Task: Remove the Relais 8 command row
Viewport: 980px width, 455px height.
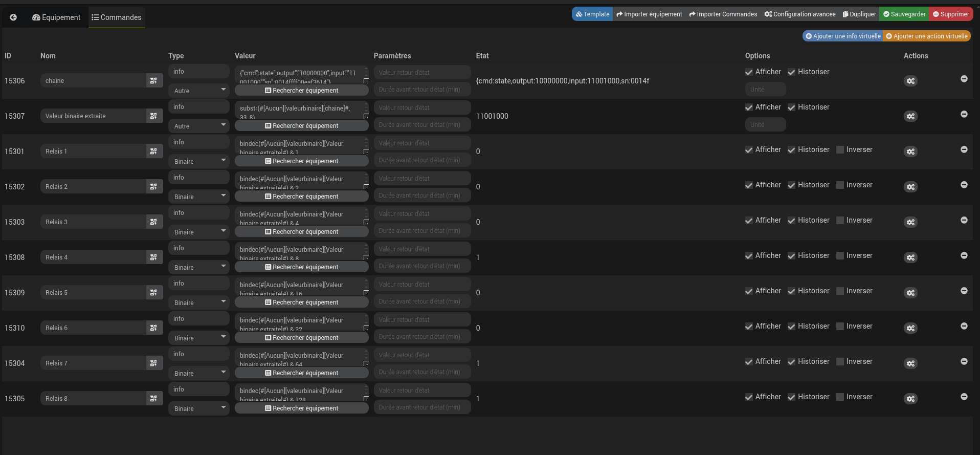Action: pos(964,397)
